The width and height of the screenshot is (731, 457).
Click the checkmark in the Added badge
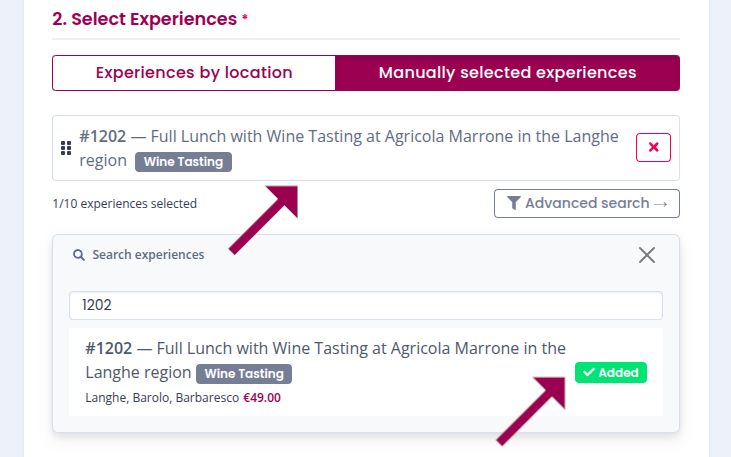[589, 373]
